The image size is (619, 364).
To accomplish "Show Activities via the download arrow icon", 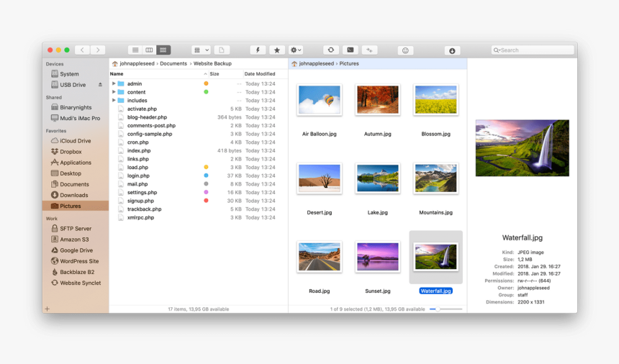I will point(452,50).
